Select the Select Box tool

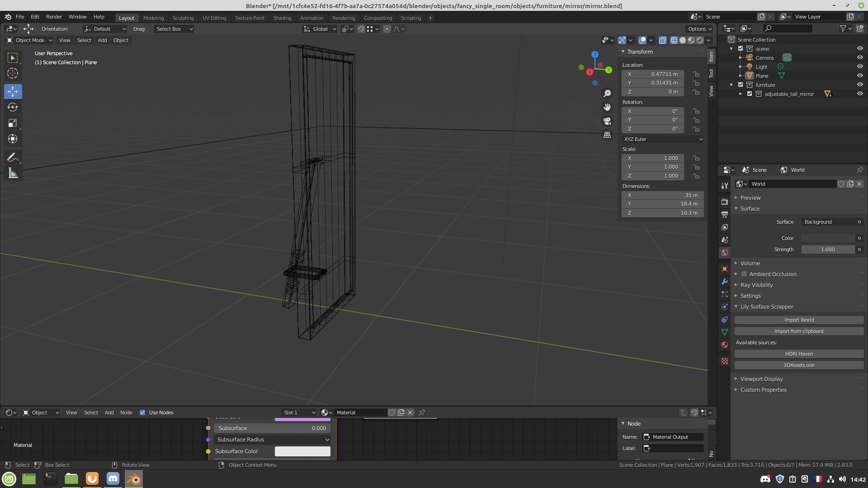click(x=13, y=58)
